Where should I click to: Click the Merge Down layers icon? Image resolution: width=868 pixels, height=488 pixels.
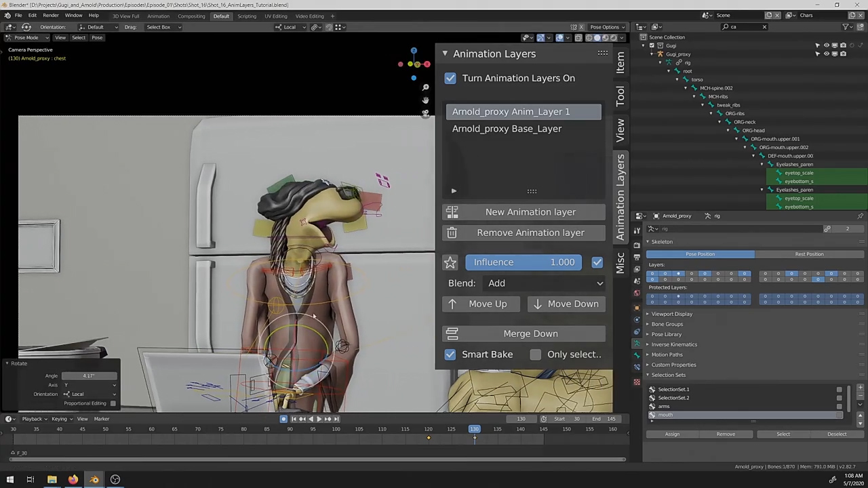[452, 333]
